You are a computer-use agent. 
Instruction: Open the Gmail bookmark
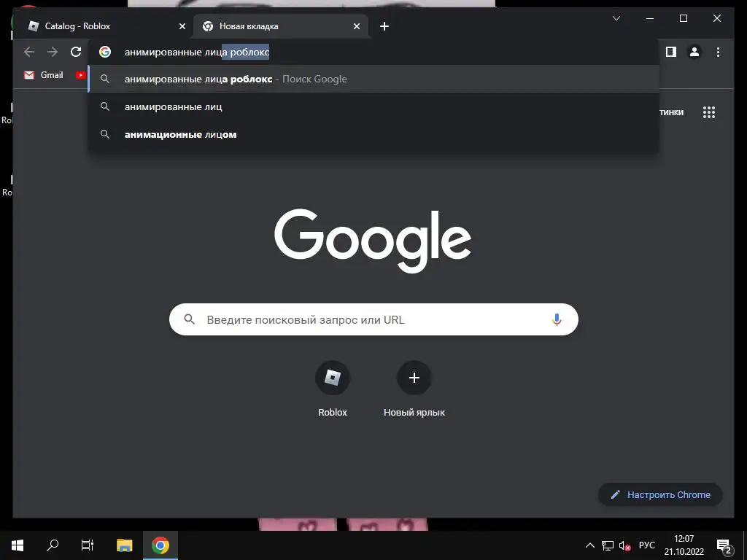pos(43,75)
